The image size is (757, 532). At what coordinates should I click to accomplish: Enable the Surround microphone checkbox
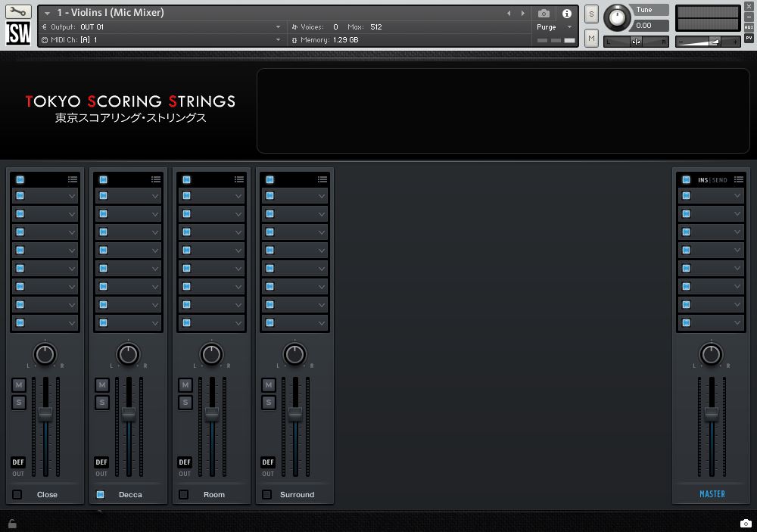tap(267, 494)
